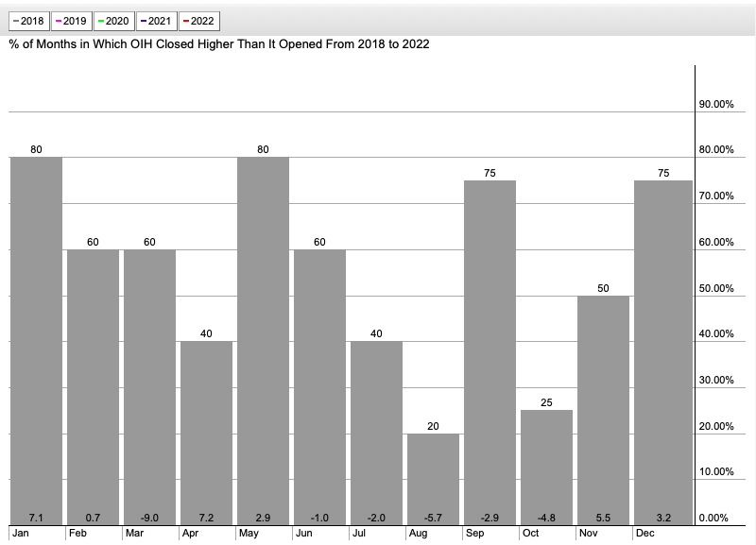Click the Apr label on the x-axis

pos(191,533)
